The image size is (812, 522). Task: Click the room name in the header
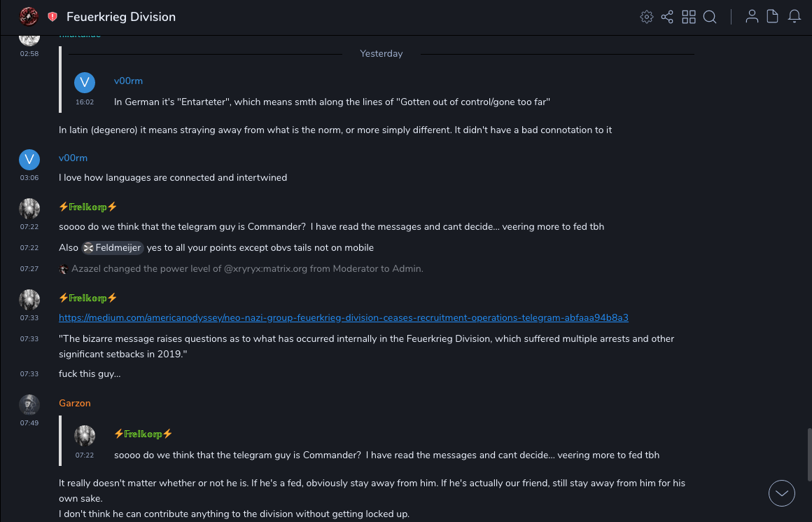(x=121, y=17)
